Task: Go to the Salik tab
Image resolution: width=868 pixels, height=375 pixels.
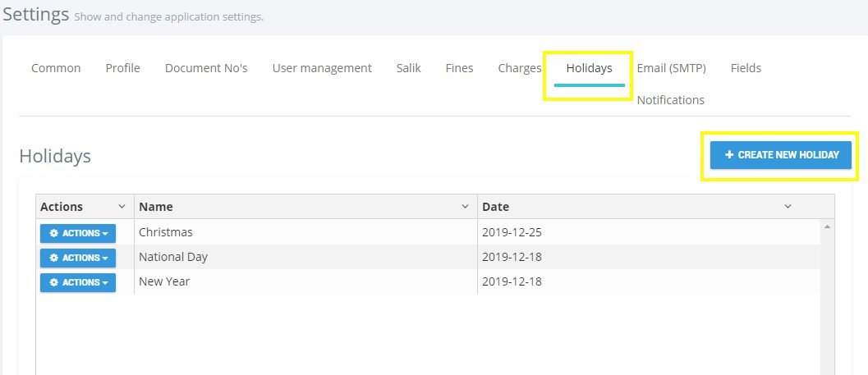Action: pos(408,68)
